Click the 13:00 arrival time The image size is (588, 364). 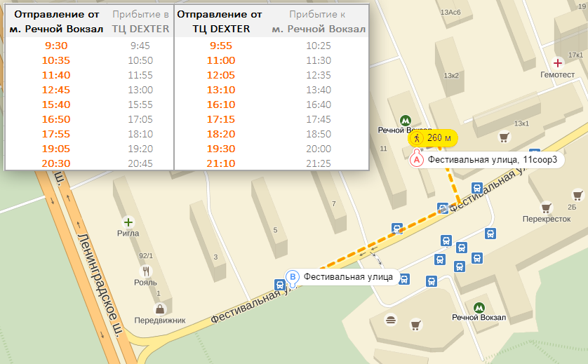click(x=140, y=90)
